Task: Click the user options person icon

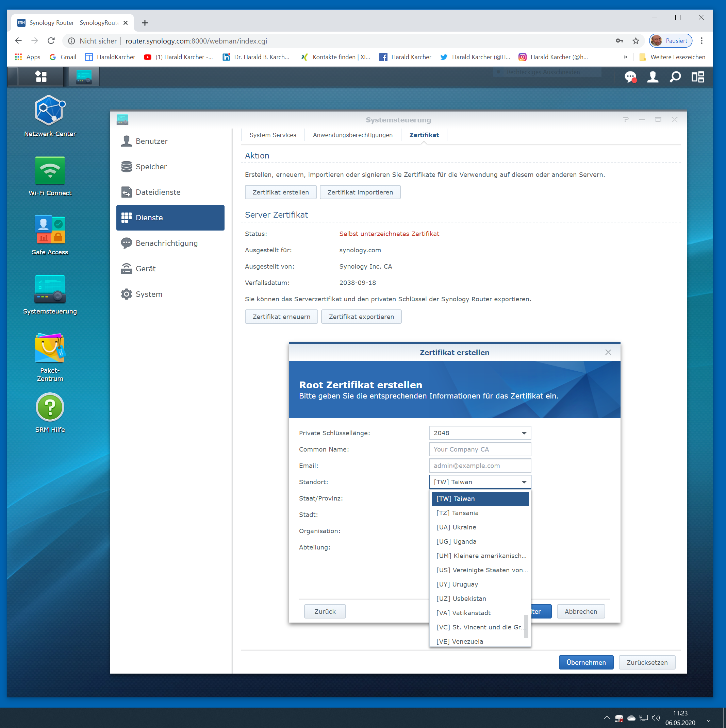Action: pyautogui.click(x=653, y=77)
